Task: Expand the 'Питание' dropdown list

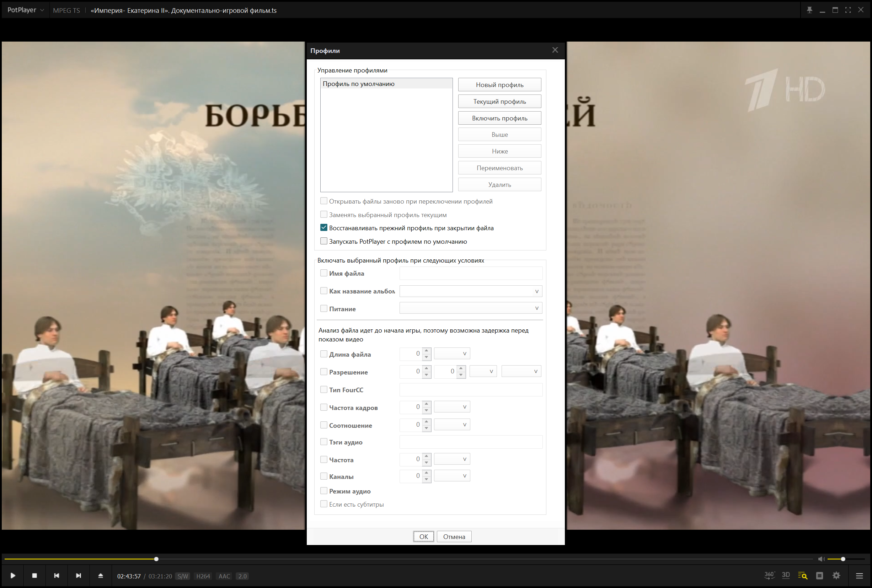Action: pos(536,308)
